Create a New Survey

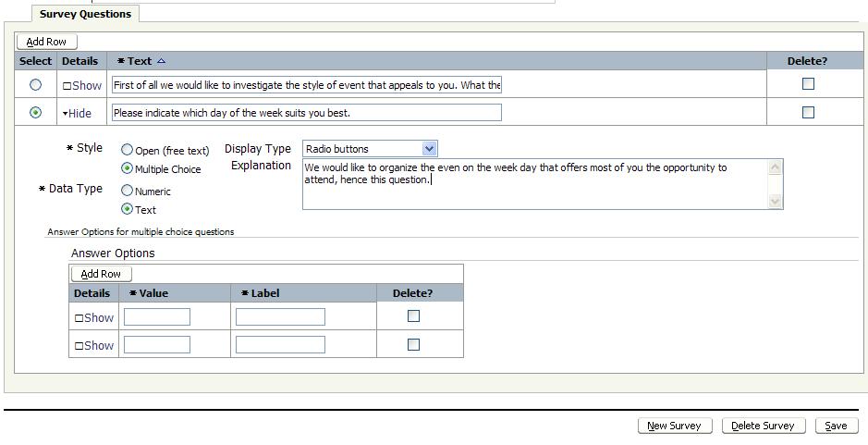click(674, 426)
